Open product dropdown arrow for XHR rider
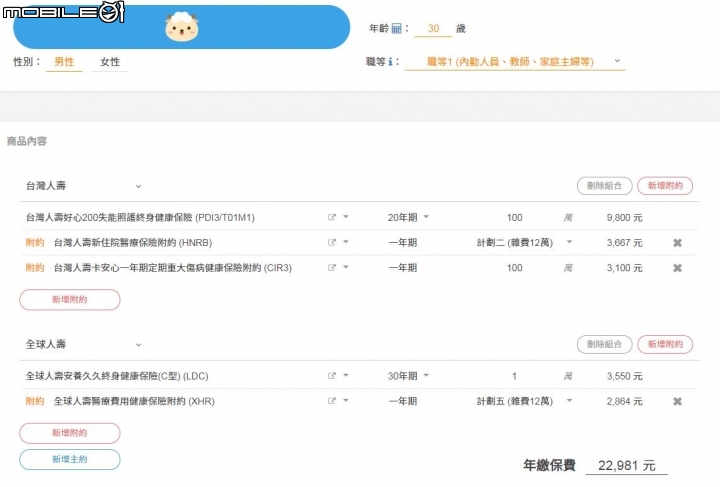This screenshot has width=720, height=487. (346, 401)
